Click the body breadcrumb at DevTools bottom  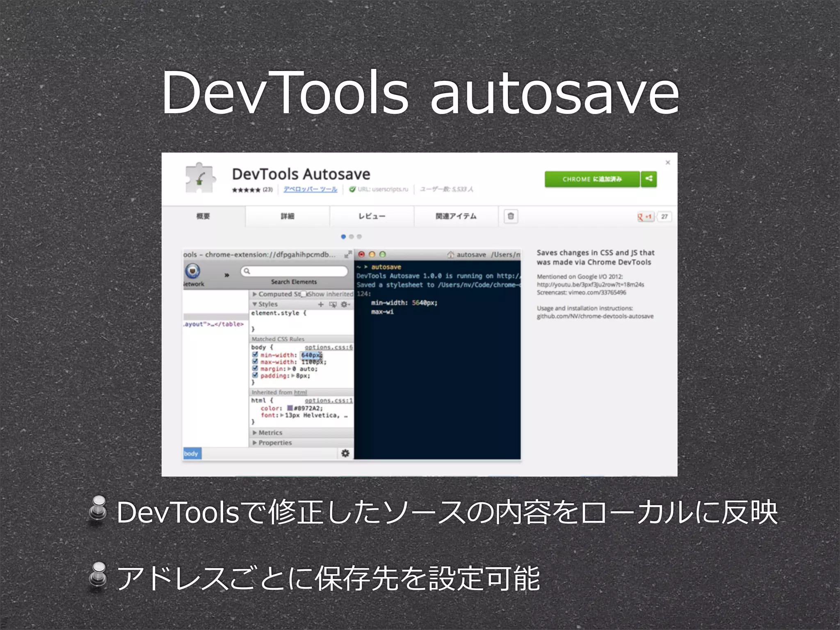coord(192,453)
